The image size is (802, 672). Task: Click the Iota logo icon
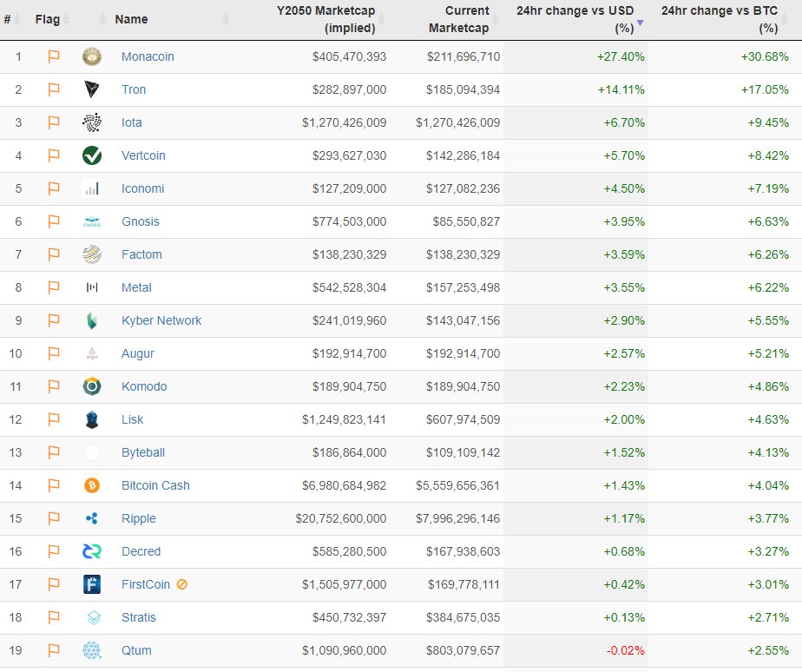(92, 122)
